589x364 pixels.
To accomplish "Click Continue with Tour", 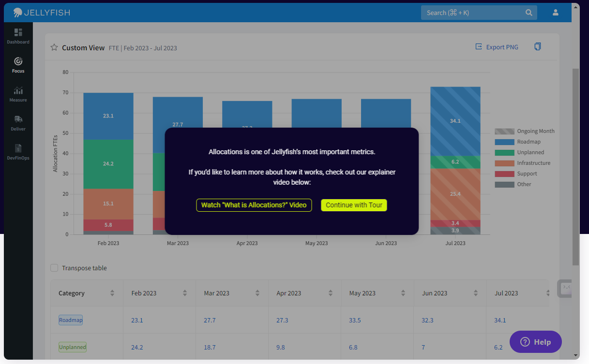I will coord(354,205).
